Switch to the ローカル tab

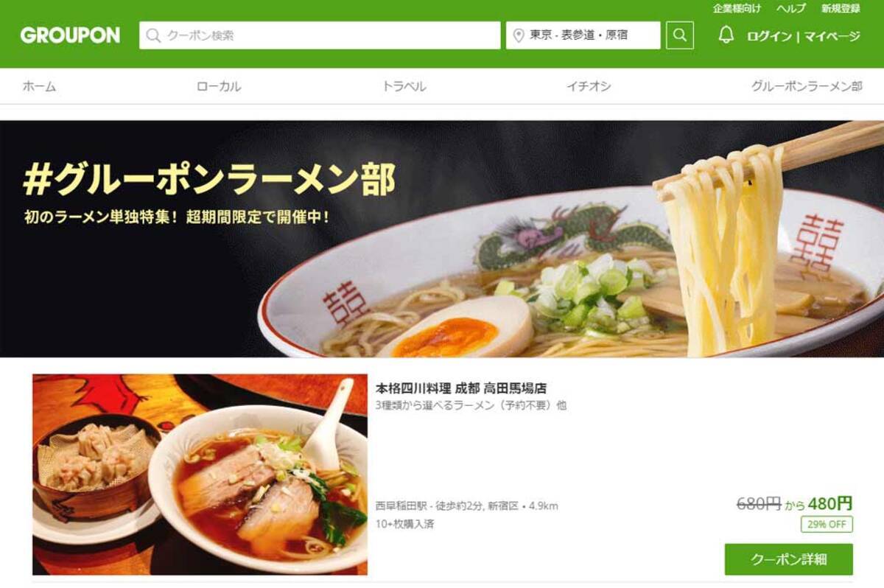point(219,86)
